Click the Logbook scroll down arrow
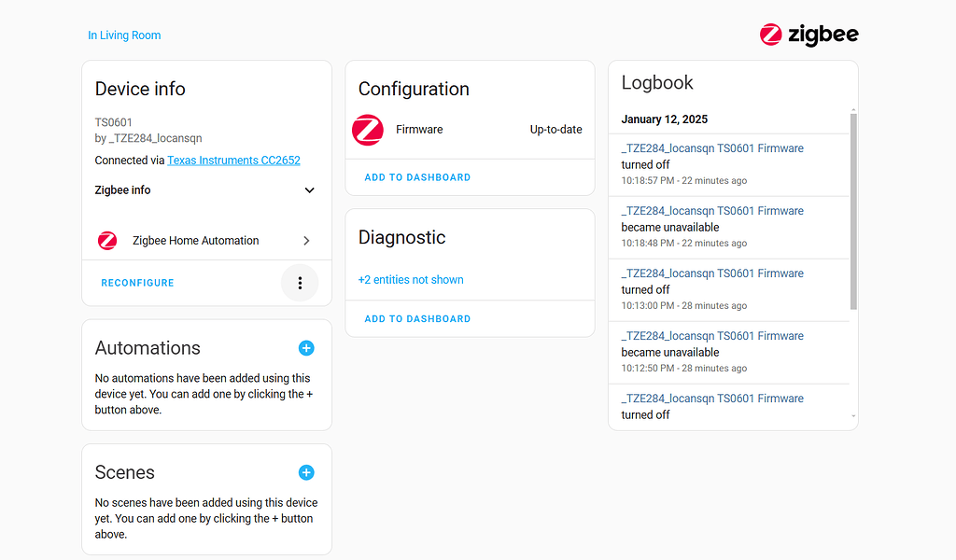Image resolution: width=956 pixels, height=560 pixels. [x=853, y=415]
